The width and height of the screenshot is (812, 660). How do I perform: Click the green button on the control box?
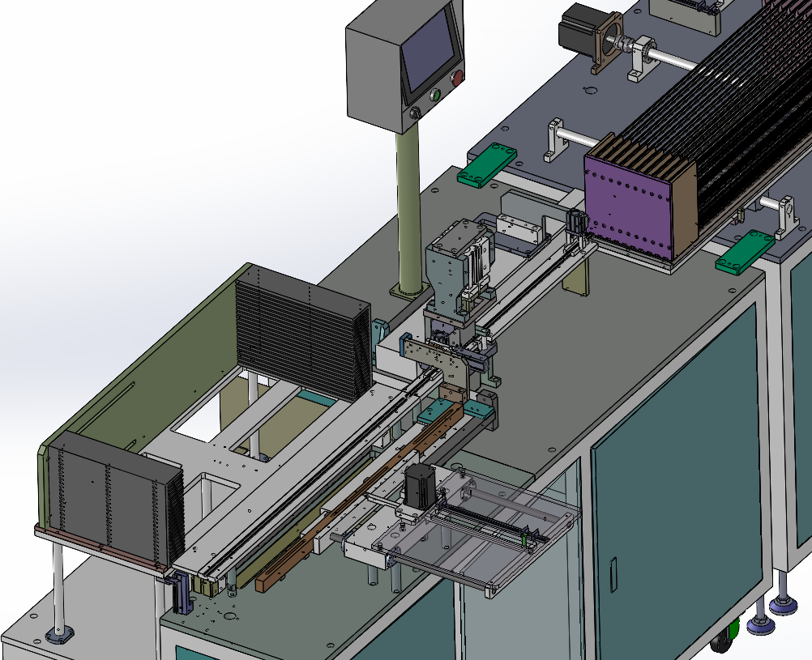pyautogui.click(x=435, y=96)
